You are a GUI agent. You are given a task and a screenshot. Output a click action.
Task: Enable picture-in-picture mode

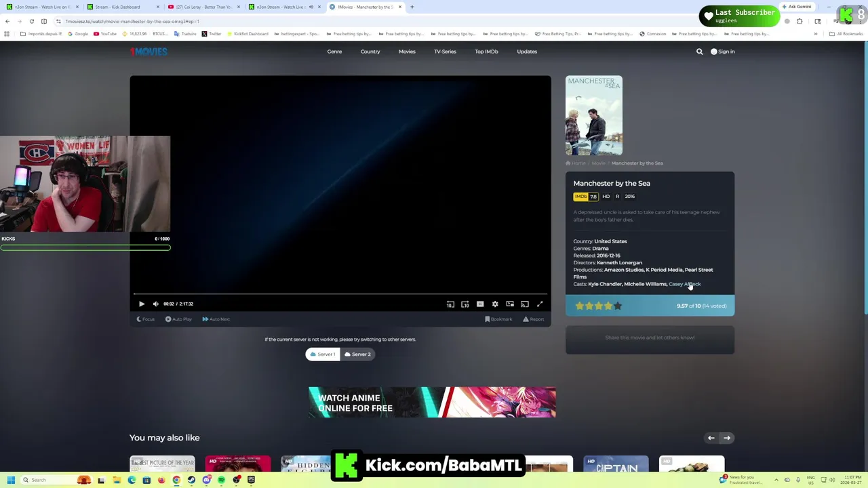click(x=510, y=304)
